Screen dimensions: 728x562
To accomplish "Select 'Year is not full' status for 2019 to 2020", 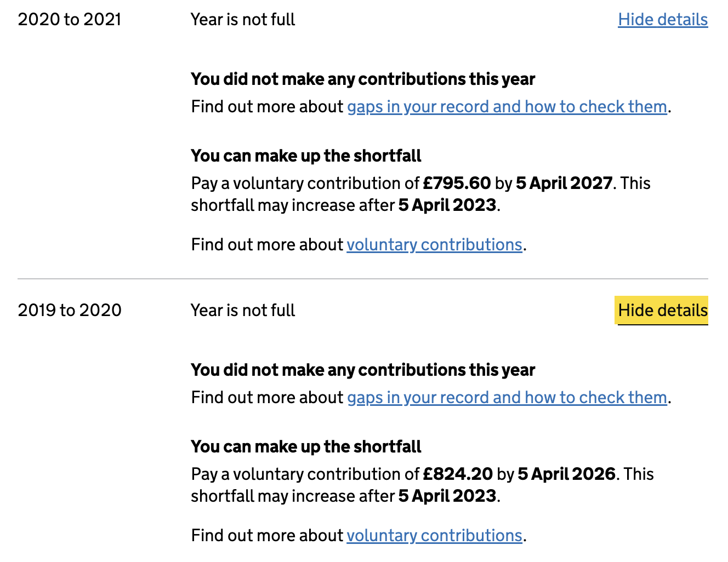I will click(x=243, y=311).
